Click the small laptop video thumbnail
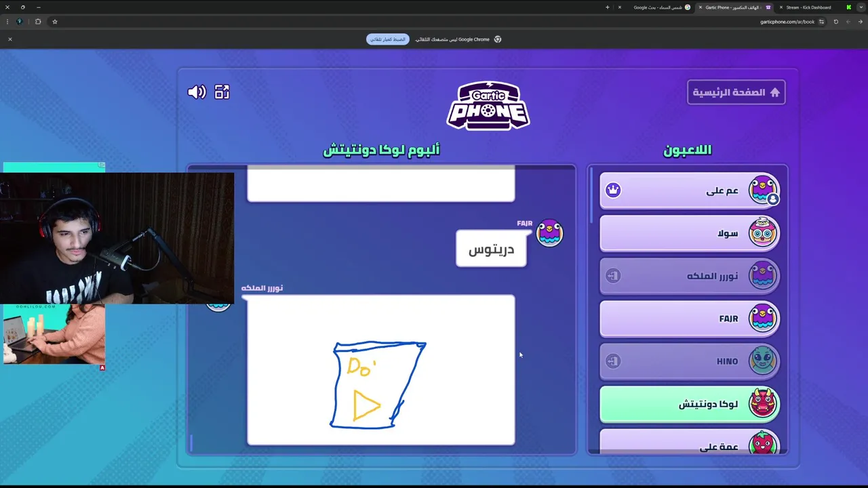 [x=54, y=334]
